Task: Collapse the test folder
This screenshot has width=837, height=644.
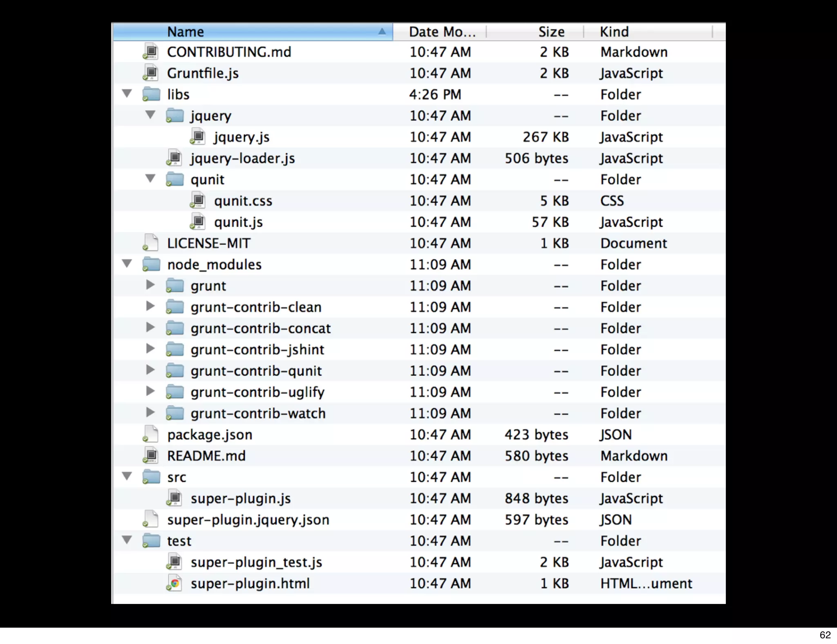Action: tap(127, 540)
